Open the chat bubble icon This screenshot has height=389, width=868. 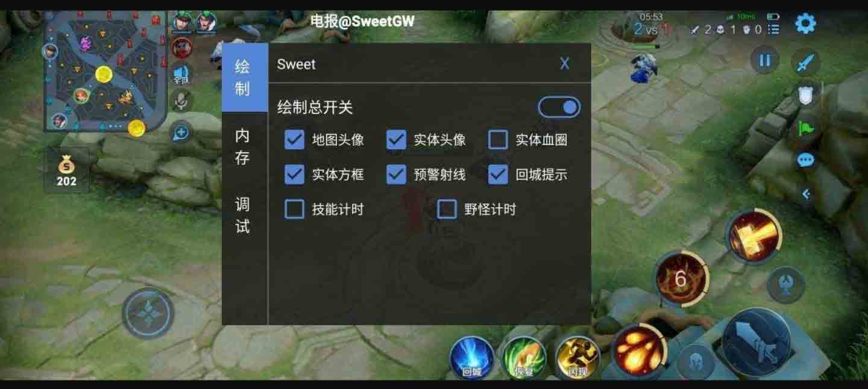[806, 160]
